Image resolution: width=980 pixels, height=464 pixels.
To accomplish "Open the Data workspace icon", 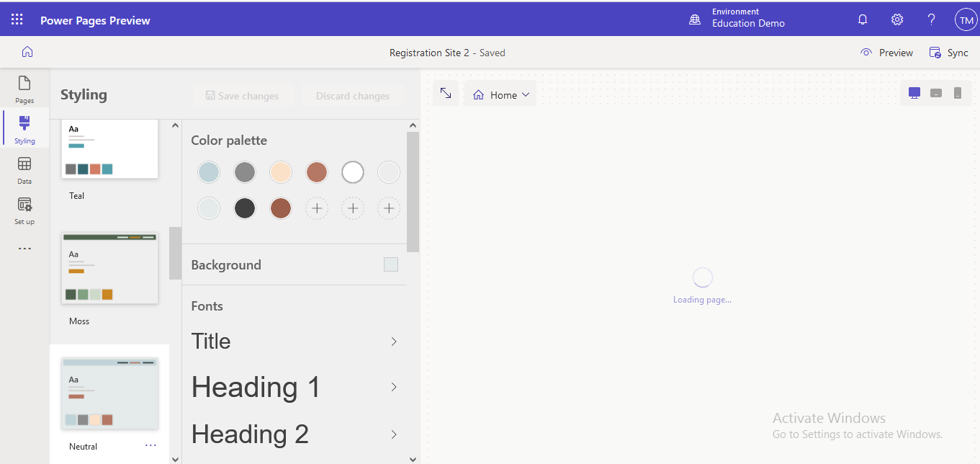I will pyautogui.click(x=24, y=169).
